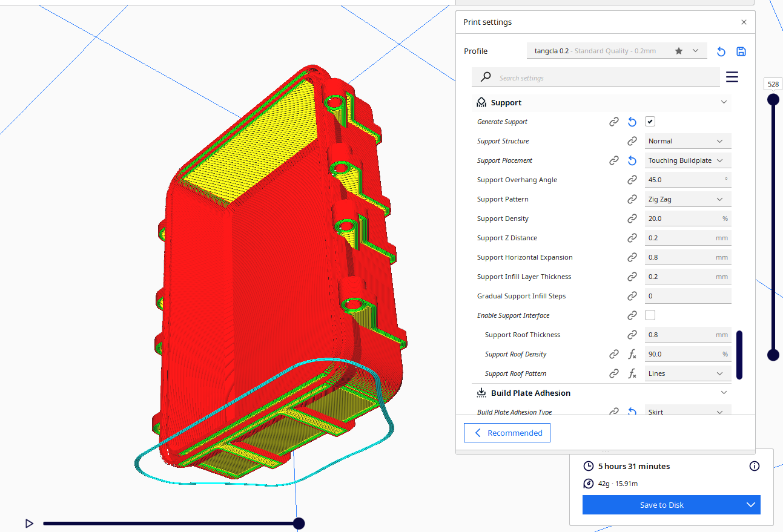Open the Save to Disk options arrow
783x532 pixels.
[751, 505]
